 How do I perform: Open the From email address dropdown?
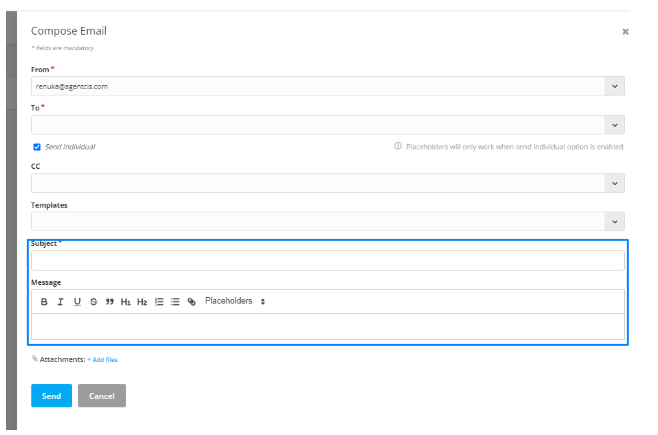pos(614,86)
